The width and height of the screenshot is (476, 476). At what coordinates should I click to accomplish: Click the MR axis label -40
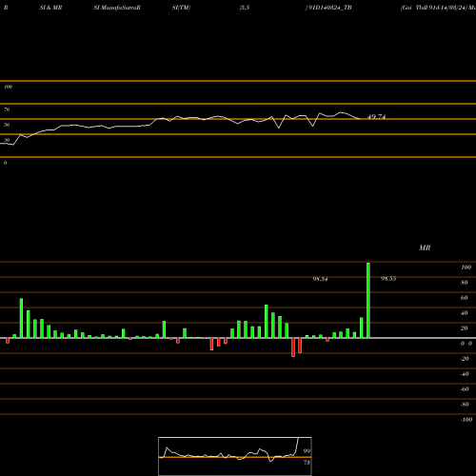tap(465, 374)
